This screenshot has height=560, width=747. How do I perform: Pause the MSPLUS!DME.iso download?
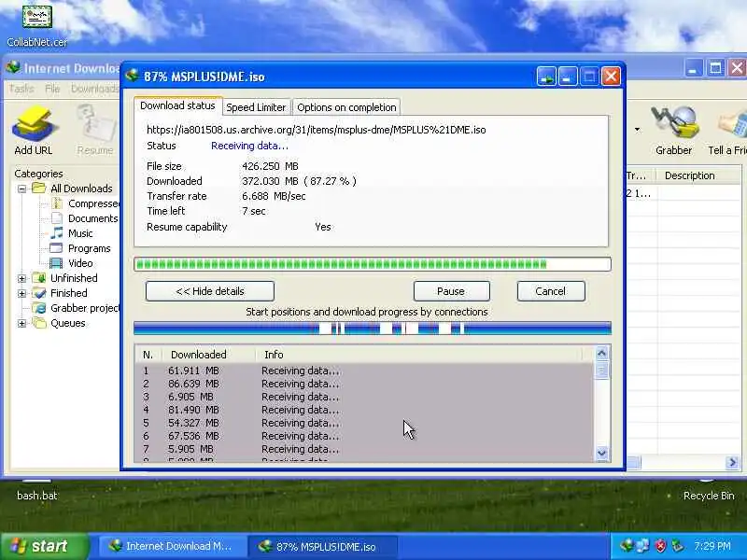pos(452,291)
